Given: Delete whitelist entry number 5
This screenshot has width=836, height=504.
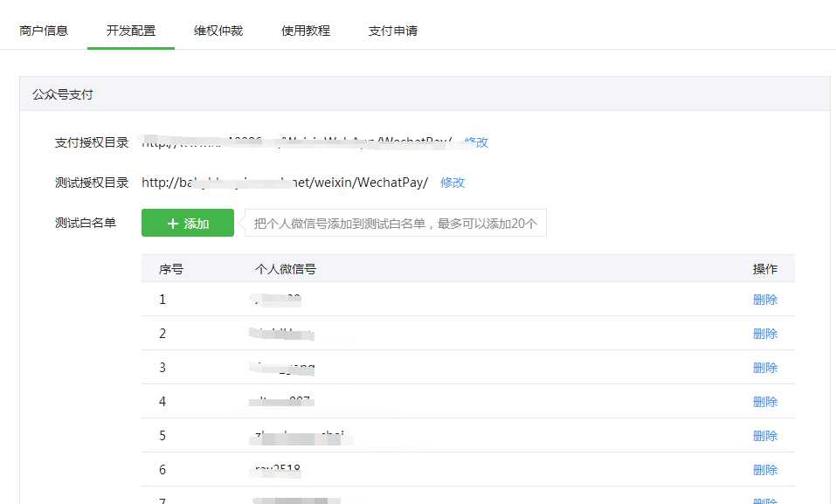Looking at the screenshot, I should [765, 436].
